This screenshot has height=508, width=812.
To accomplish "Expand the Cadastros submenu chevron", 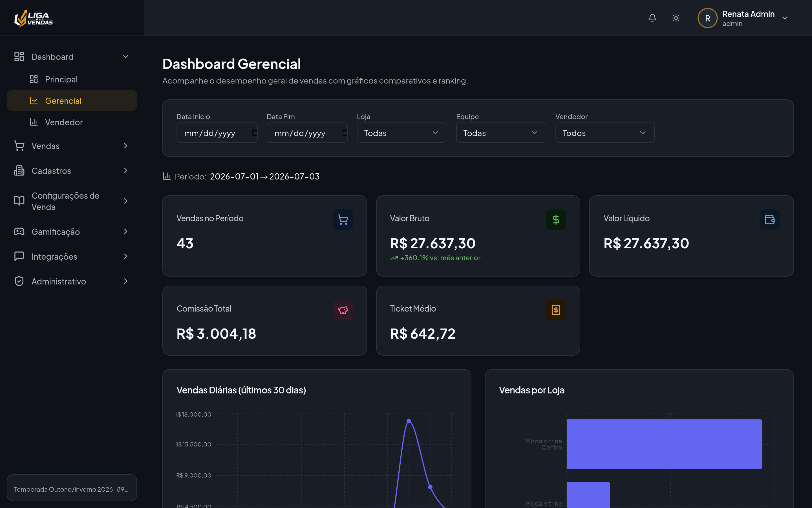I will [126, 171].
